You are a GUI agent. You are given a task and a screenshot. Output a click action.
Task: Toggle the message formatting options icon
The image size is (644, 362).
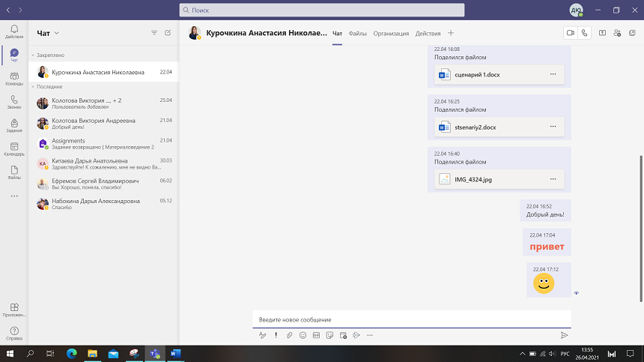[x=262, y=335]
